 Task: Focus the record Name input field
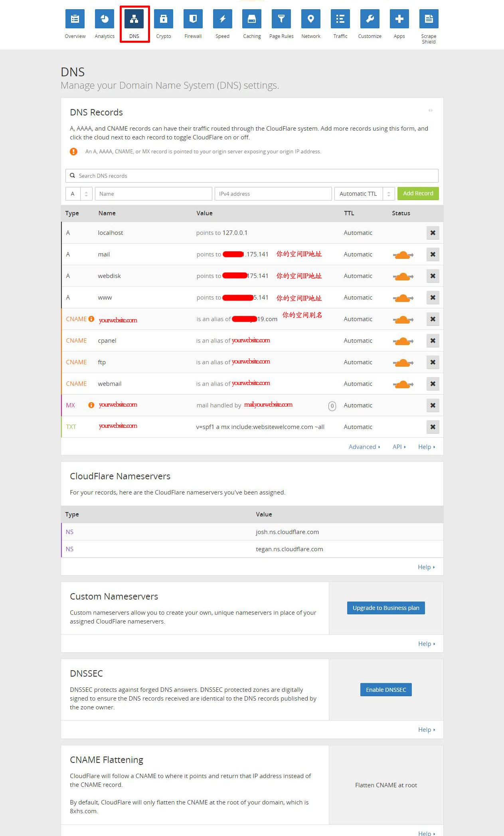click(154, 194)
